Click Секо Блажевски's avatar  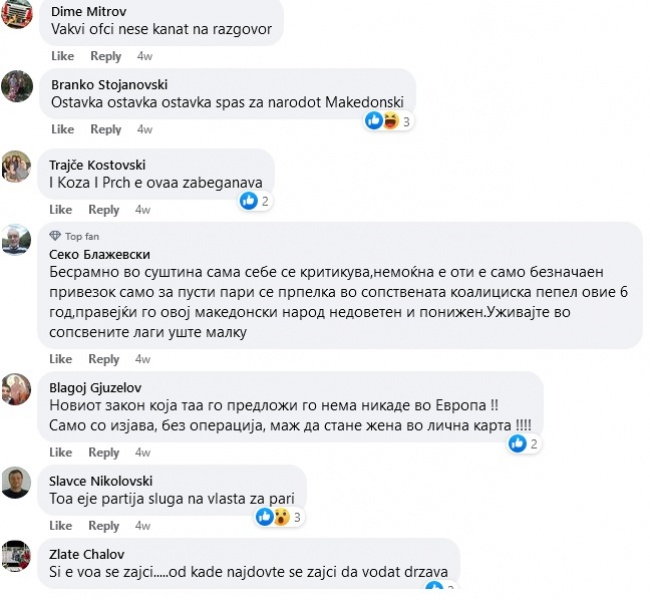point(17,241)
